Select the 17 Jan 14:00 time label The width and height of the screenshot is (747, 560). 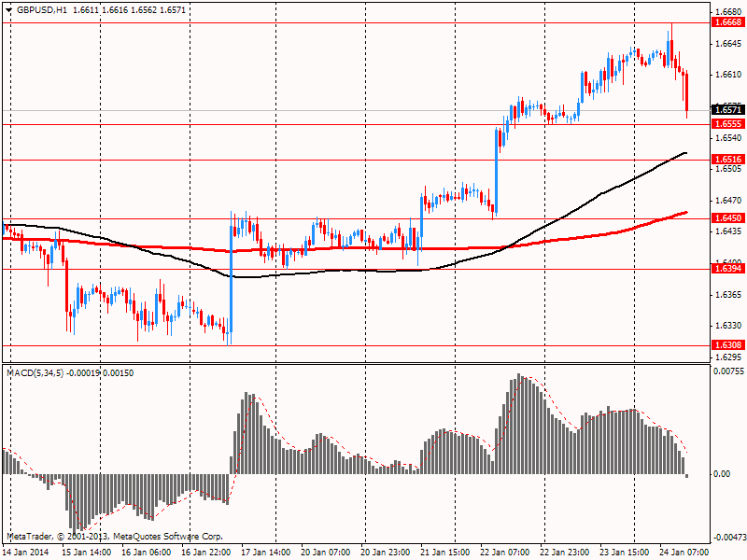[x=266, y=553]
